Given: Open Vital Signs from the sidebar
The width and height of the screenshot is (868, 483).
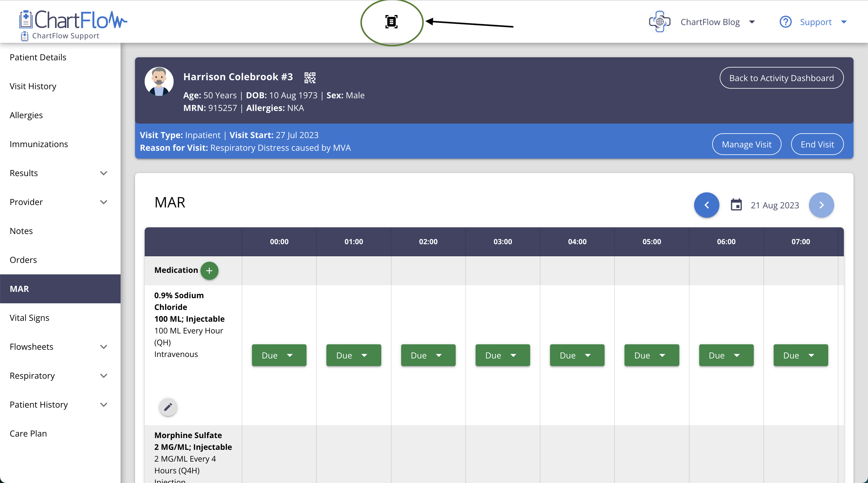Looking at the screenshot, I should [x=29, y=317].
